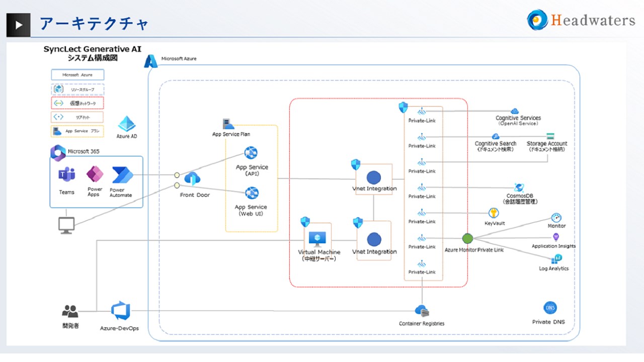The image size is (644, 362).
Task: Select the App Service Plan label
Action: pos(231,134)
